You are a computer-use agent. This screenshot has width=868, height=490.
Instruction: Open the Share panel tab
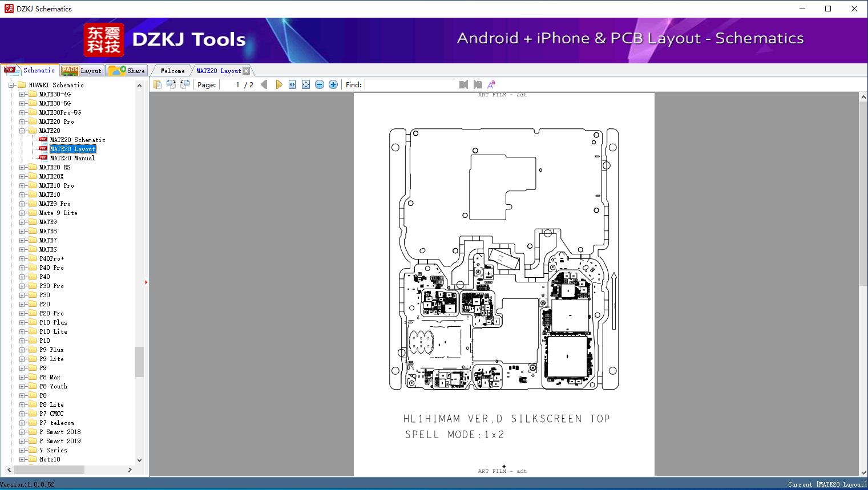coord(127,71)
